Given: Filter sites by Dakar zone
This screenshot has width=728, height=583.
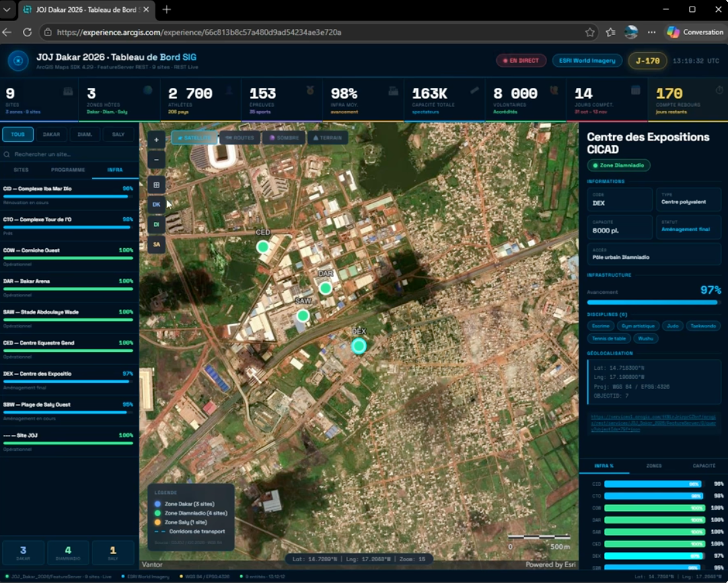Looking at the screenshot, I should [x=52, y=134].
